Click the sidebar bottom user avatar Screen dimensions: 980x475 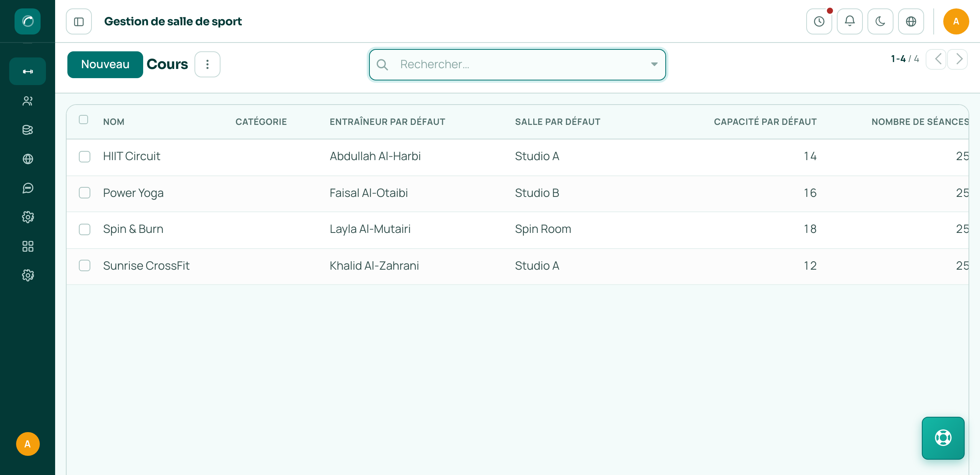(28, 444)
